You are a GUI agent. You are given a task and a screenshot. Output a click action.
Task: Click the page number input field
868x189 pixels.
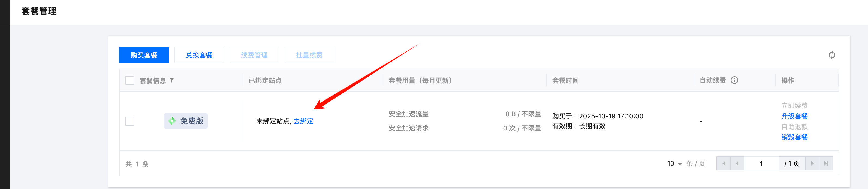[761, 163]
